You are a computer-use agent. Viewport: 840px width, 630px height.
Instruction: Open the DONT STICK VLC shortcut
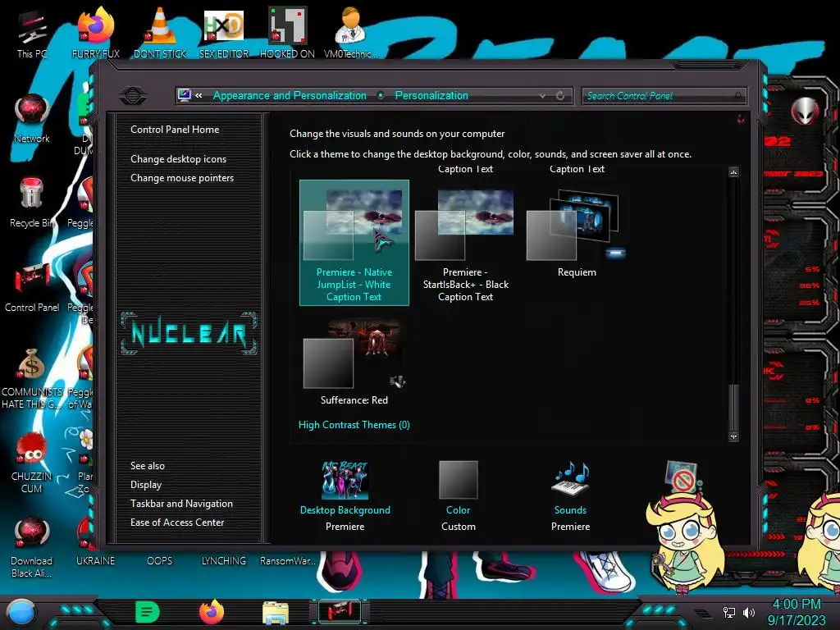click(x=160, y=33)
